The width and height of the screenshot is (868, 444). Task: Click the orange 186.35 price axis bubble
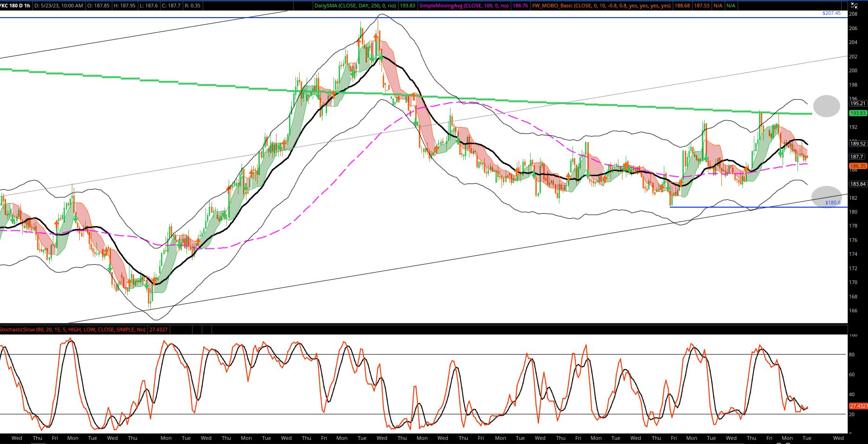tap(858, 166)
